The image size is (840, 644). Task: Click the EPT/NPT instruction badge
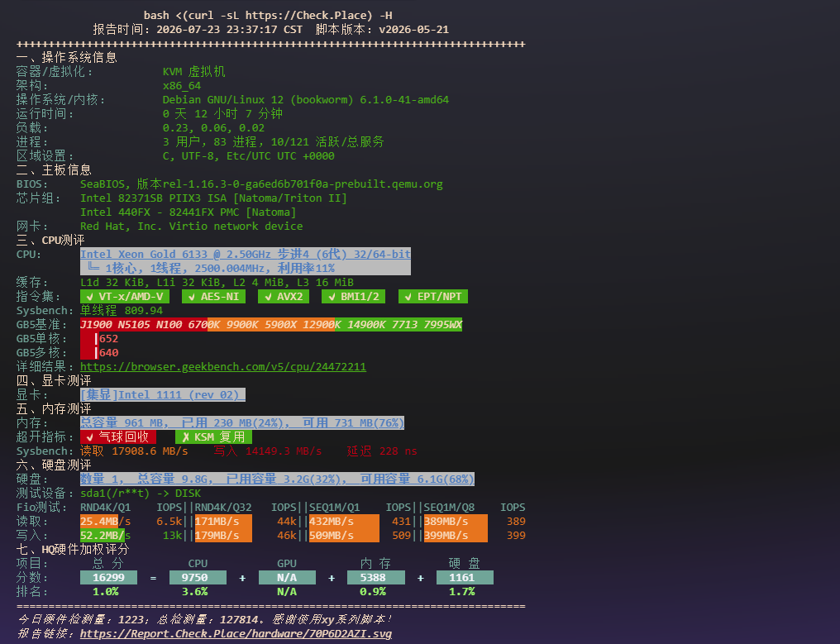(x=433, y=297)
